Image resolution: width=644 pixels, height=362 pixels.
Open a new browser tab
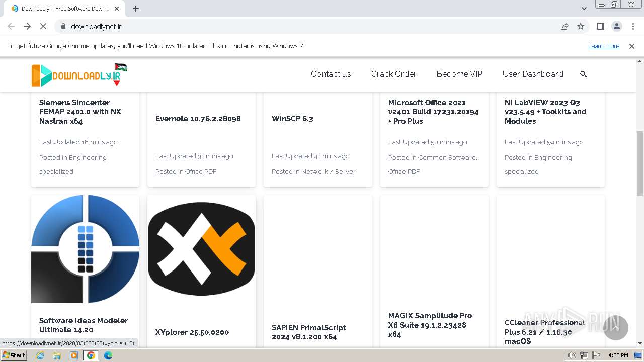click(x=136, y=9)
